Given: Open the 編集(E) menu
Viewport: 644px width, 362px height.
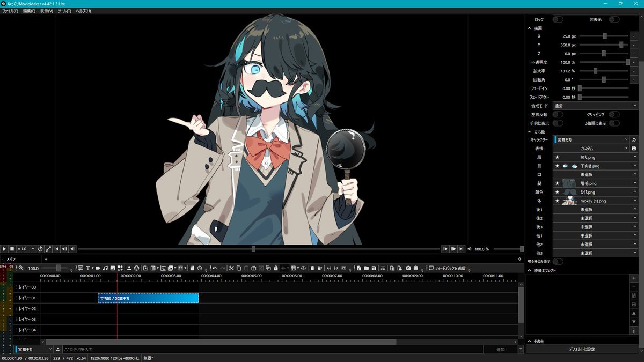Looking at the screenshot, I should coord(29,11).
